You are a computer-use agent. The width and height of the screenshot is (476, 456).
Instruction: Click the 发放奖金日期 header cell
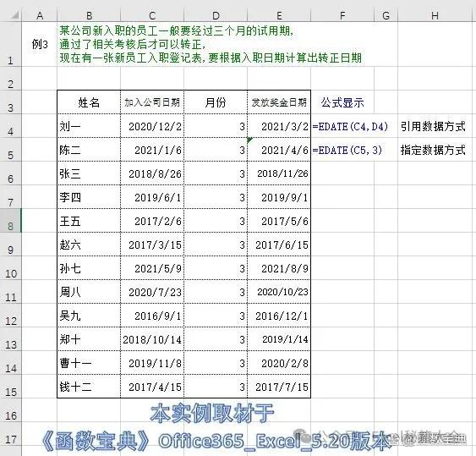[x=279, y=102]
